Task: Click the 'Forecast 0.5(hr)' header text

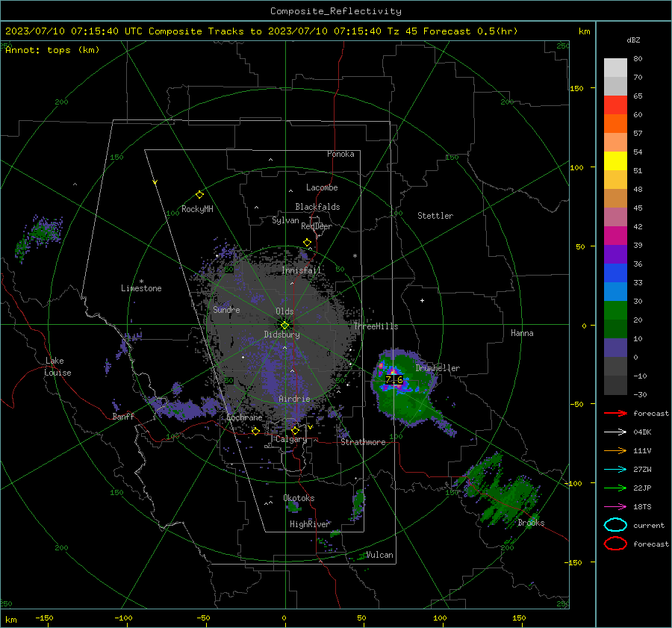Action: coord(470,31)
